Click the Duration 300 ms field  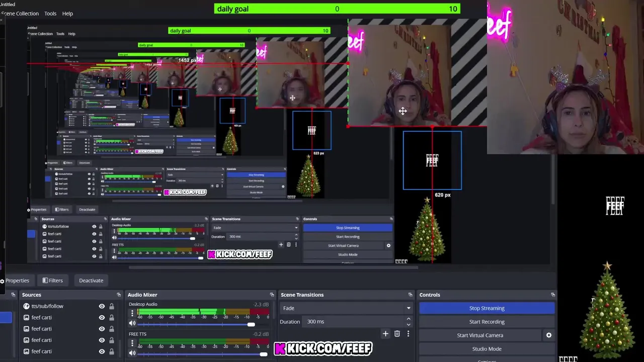pos(353,322)
